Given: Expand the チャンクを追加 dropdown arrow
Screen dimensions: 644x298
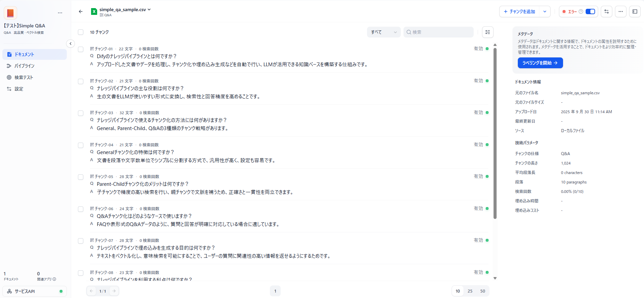Looking at the screenshot, I should 544,11.
